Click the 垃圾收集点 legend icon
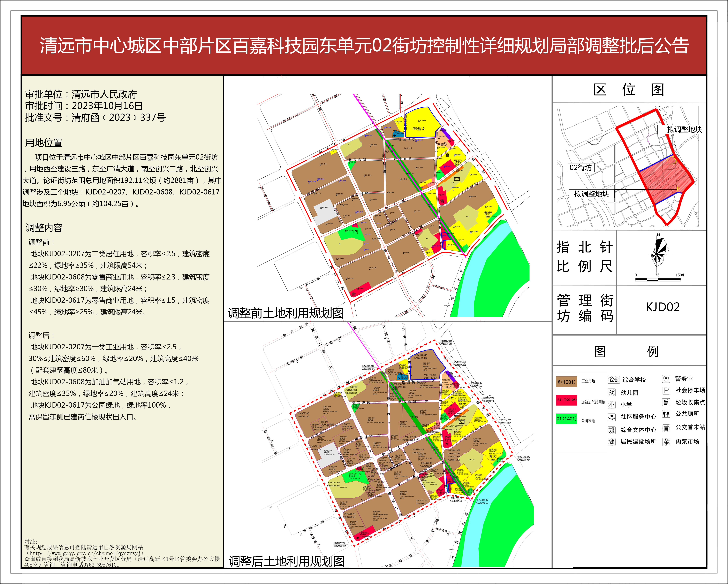 [666, 402]
